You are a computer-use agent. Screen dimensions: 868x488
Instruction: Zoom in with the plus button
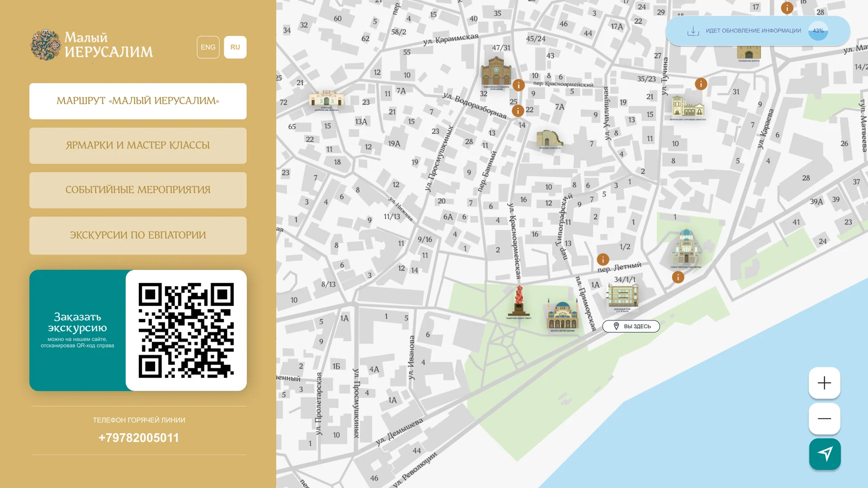pos(825,383)
